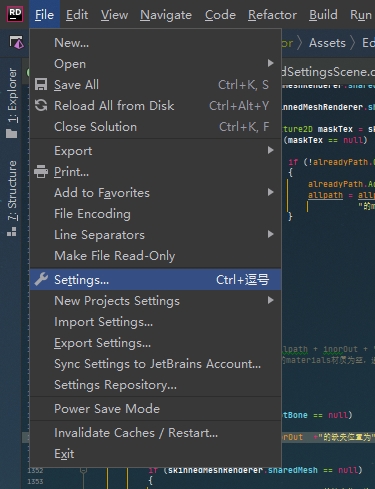This screenshot has width=375, height=489.
Task: Toggle Make File Read-Only
Action: point(155,256)
